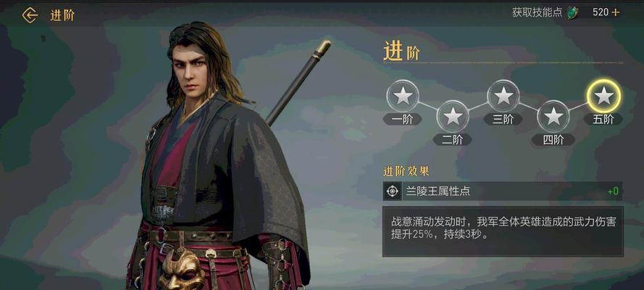Select the highlighted 五阶 star node
The width and height of the screenshot is (644, 290).
(x=603, y=96)
